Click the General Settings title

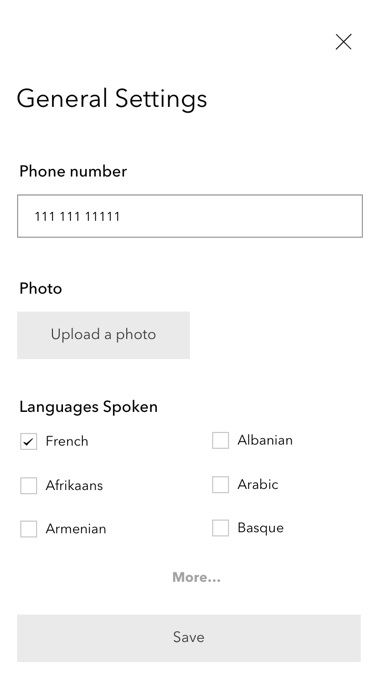tap(112, 99)
